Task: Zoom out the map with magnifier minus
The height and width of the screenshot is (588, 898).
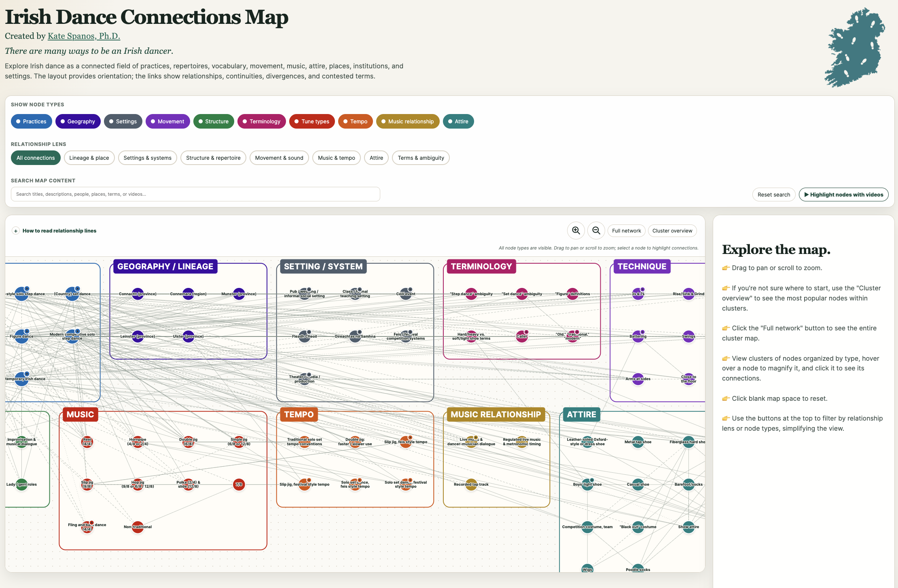Action: pyautogui.click(x=596, y=231)
